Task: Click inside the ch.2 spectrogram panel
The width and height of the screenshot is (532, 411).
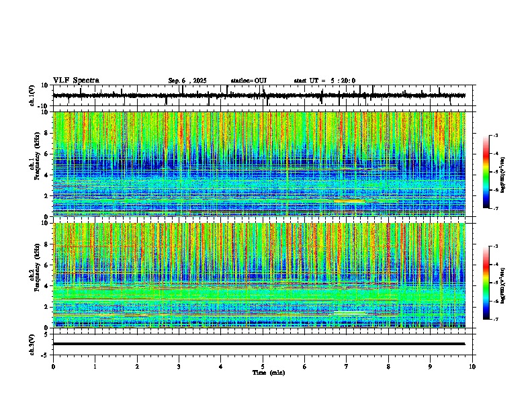Action: click(259, 275)
